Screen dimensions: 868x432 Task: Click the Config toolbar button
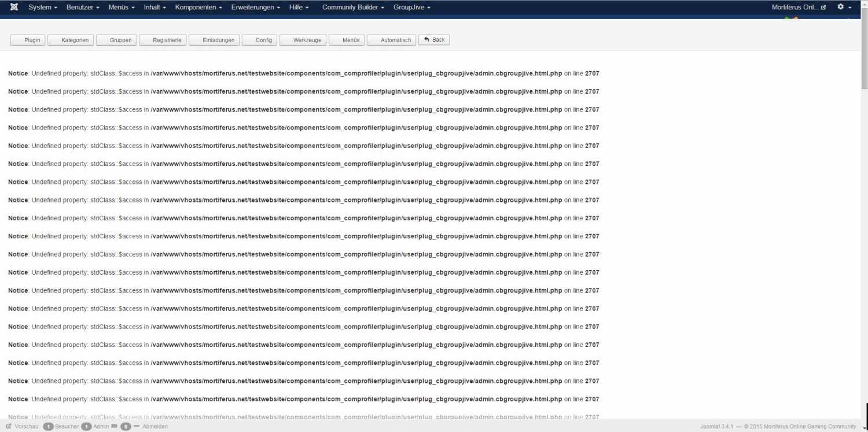pyautogui.click(x=259, y=40)
